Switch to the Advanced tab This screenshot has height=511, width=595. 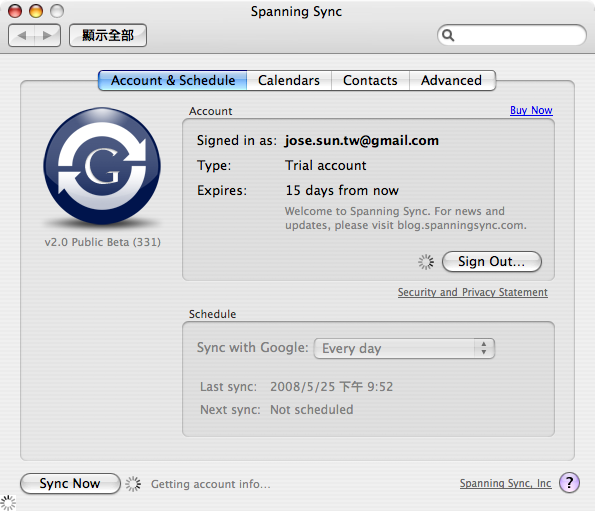coord(452,80)
